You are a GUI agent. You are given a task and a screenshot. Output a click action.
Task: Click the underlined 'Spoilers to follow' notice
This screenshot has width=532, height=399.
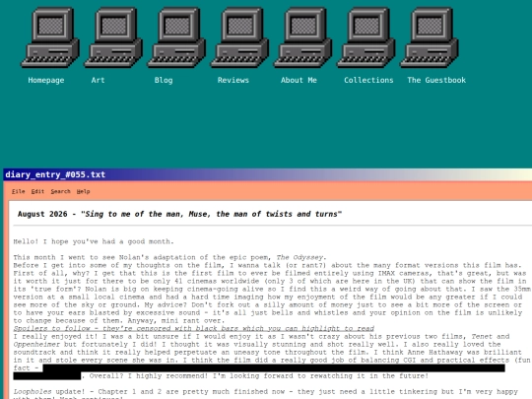tap(194, 329)
